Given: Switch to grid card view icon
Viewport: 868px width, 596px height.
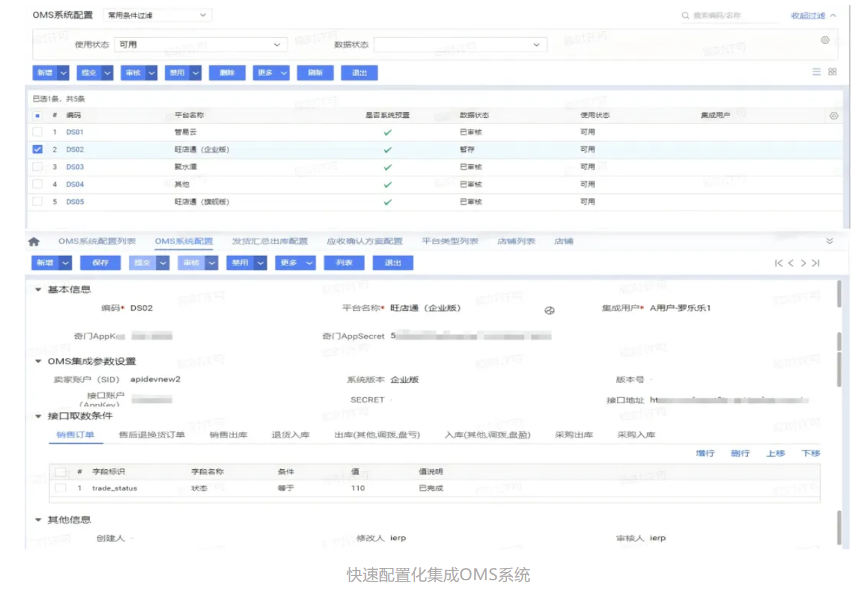Looking at the screenshot, I should click(832, 72).
